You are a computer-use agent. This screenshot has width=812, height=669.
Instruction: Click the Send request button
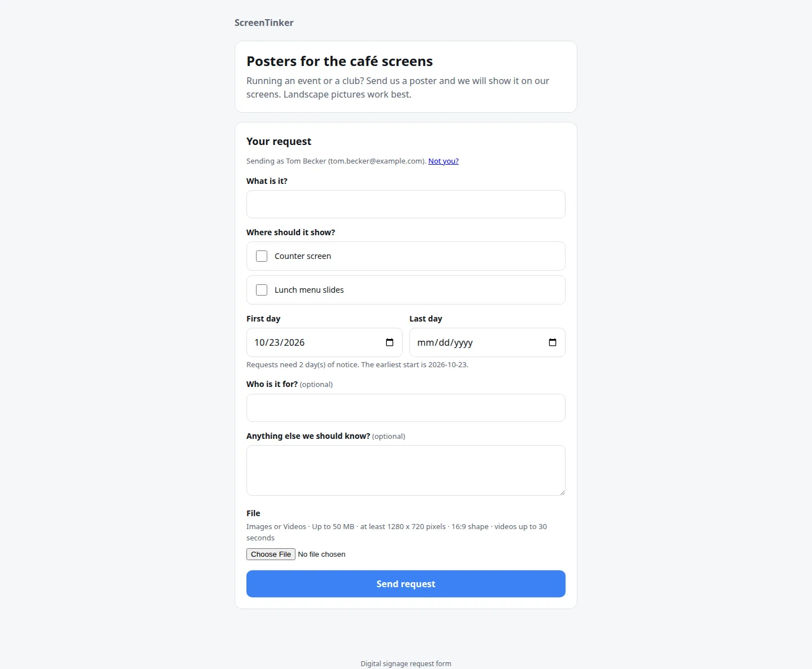(406, 584)
